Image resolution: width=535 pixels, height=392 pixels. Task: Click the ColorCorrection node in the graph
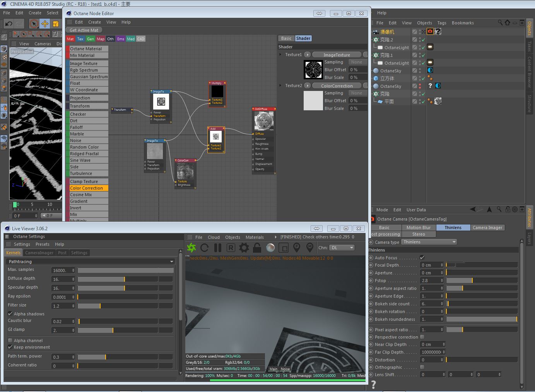[185, 173]
